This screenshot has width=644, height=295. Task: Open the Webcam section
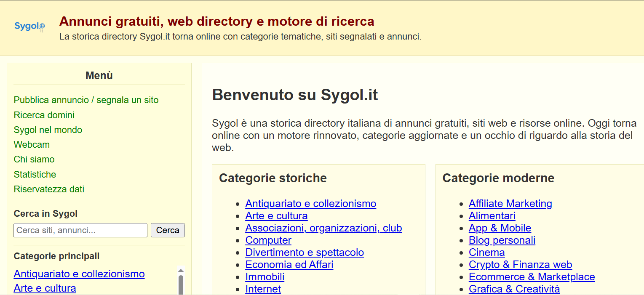pos(32,144)
